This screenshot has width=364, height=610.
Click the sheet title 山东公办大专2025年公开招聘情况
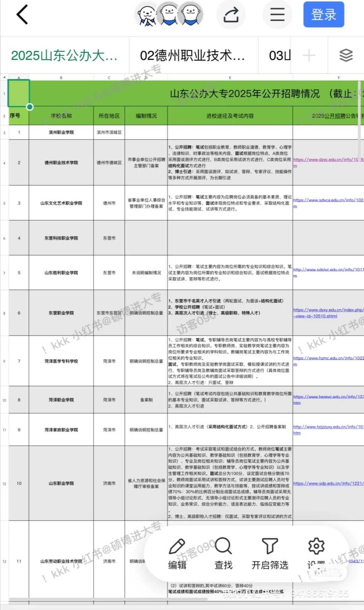click(x=245, y=93)
